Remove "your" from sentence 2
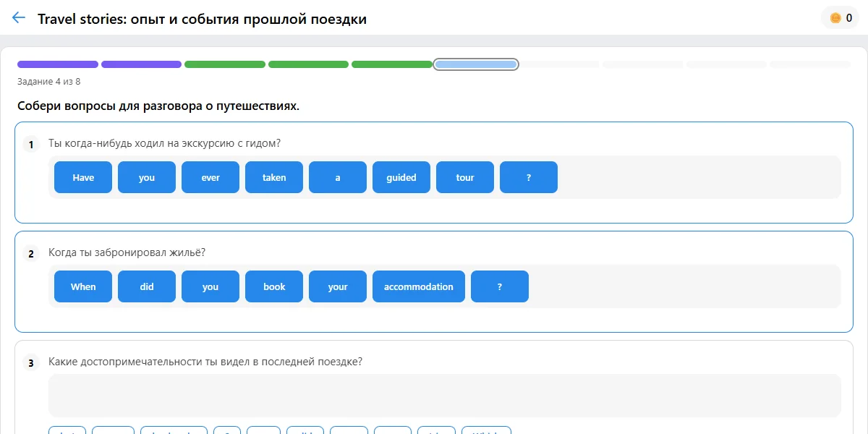The height and width of the screenshot is (434, 868). click(x=338, y=286)
